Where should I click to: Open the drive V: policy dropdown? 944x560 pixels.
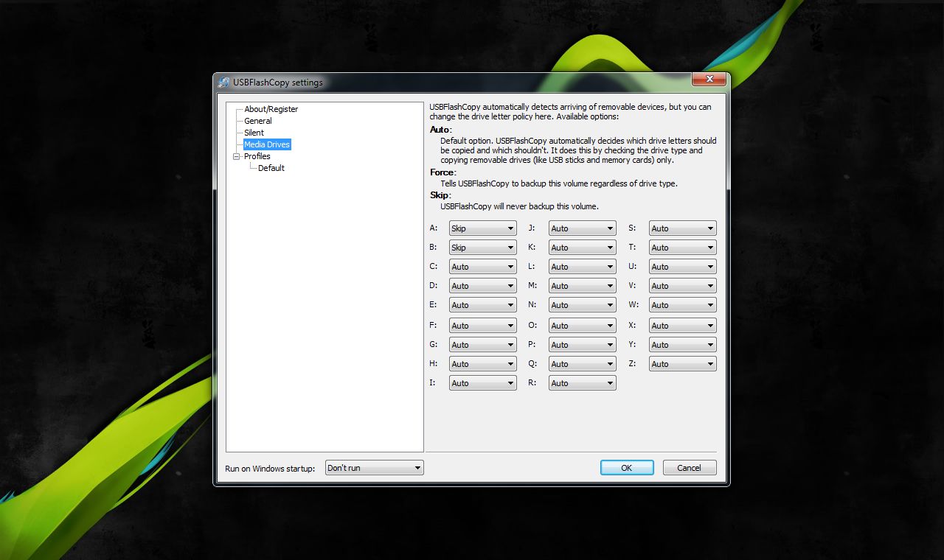coord(682,286)
